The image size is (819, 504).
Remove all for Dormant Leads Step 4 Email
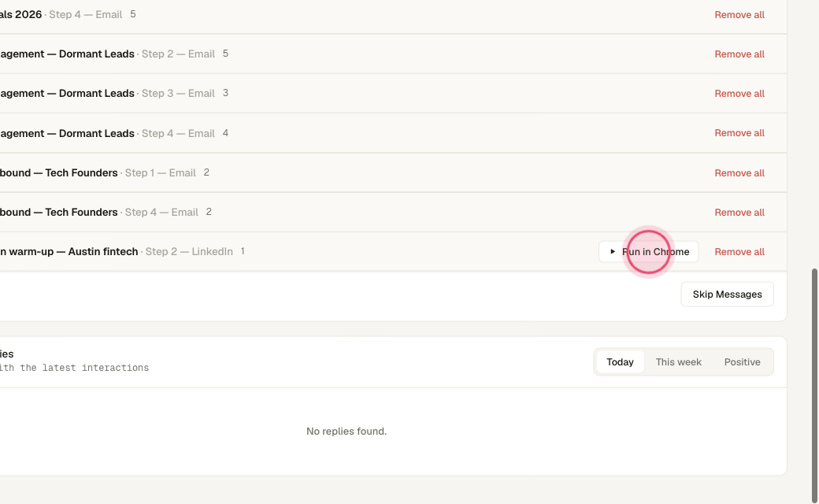click(x=739, y=133)
